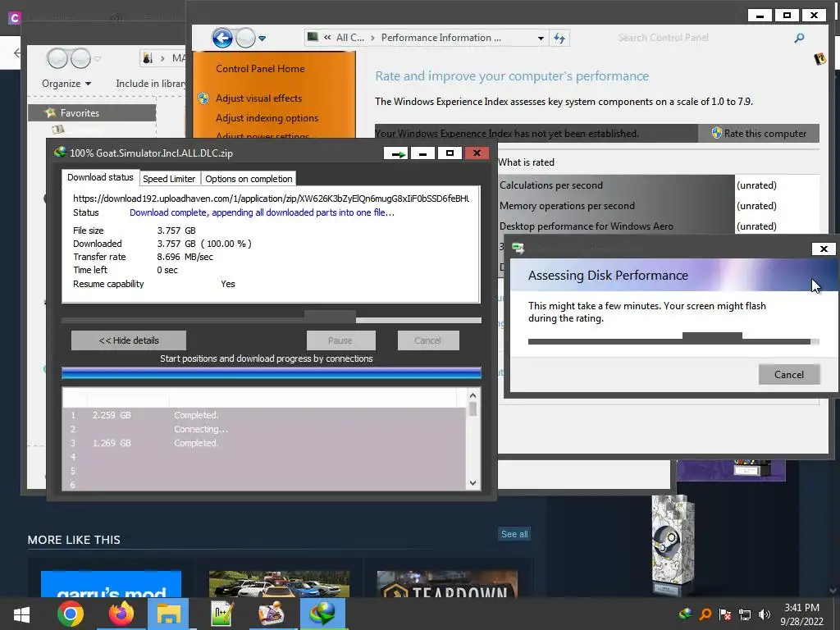Click the help icon in the Control Panel window
The image size is (840, 630).
point(819,59)
